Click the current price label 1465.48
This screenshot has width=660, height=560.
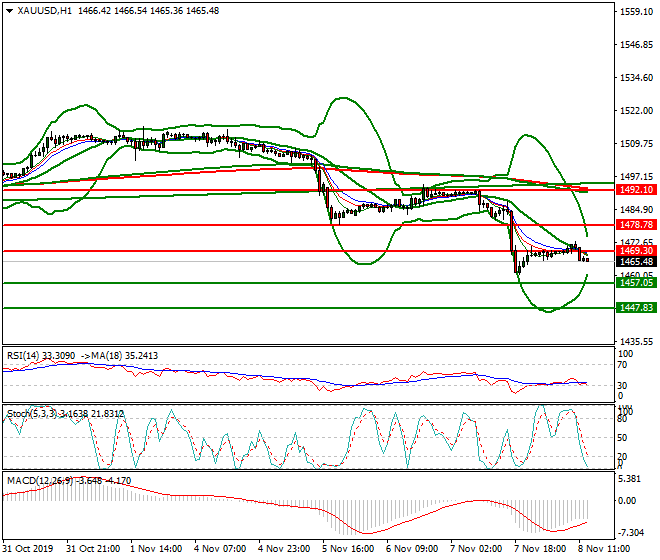[636, 262]
